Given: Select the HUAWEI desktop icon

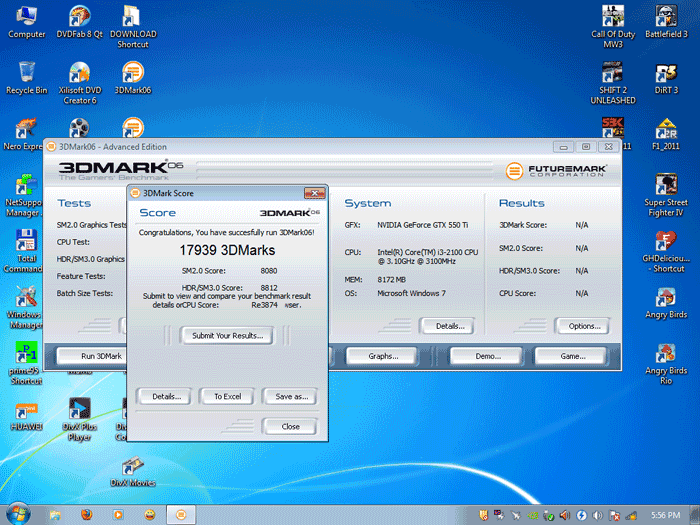Looking at the screenshot, I should coord(26,415).
